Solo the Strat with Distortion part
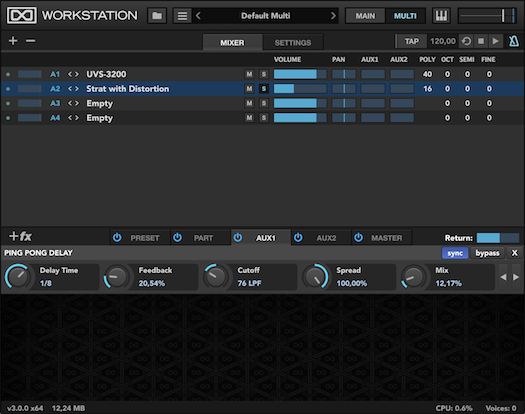Viewport: 525px width, 414px height. click(264, 89)
